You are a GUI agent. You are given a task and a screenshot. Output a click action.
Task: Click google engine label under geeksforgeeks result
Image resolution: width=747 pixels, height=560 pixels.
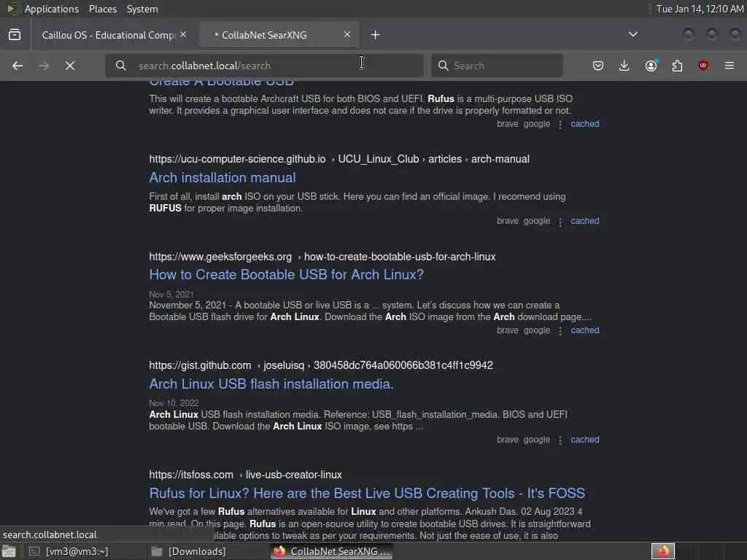tap(536, 330)
